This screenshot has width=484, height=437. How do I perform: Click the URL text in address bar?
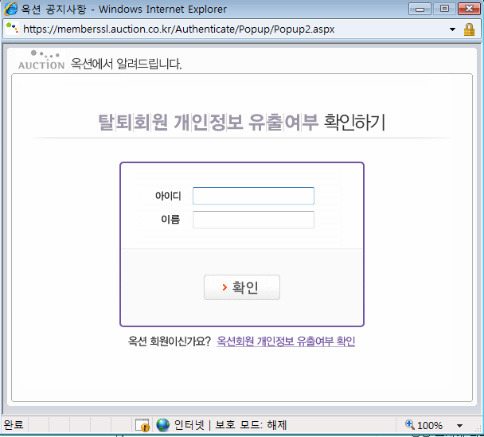click(179, 29)
